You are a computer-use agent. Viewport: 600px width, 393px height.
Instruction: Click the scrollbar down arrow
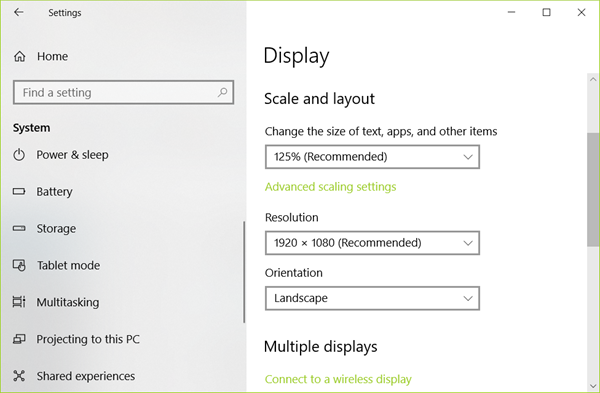[593, 386]
